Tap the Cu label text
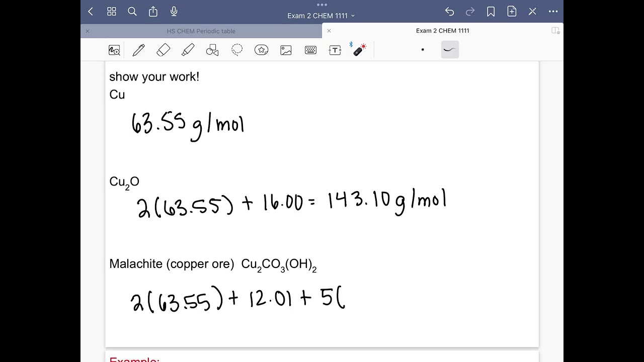The image size is (644, 362). click(117, 95)
